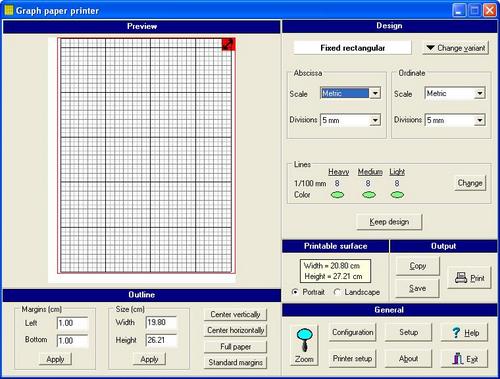Close the Graph paper printer window
500x379 pixels.
(490, 10)
